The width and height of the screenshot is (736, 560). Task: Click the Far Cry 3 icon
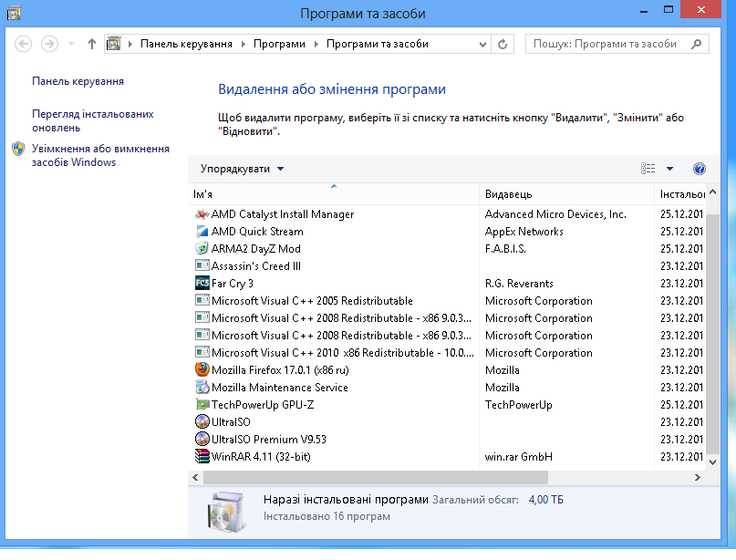(202, 284)
